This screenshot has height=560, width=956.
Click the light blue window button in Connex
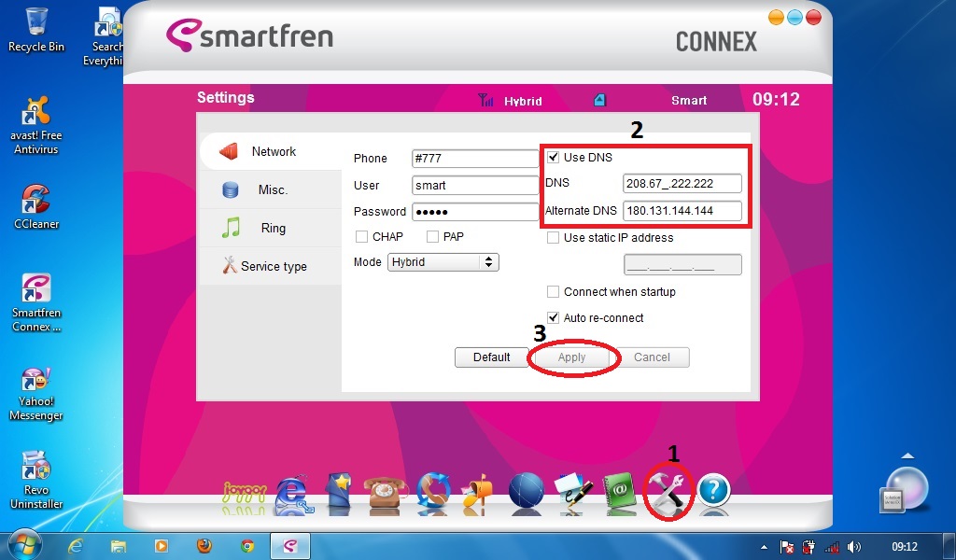click(x=794, y=17)
